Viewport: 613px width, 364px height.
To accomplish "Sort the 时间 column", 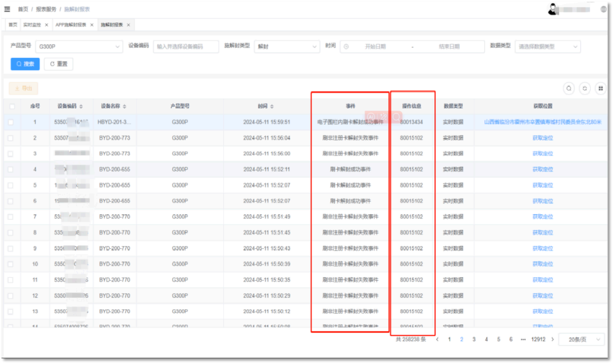I will (x=272, y=106).
